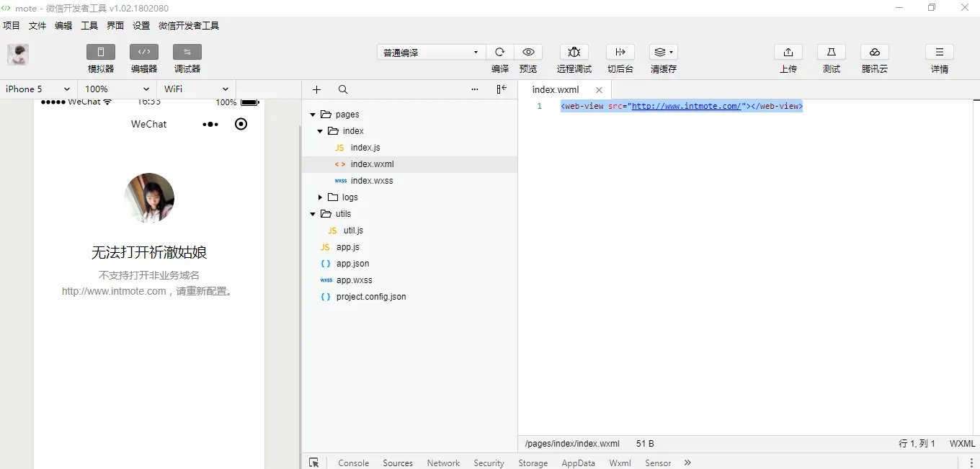Click the http://www.intmote.com/ link in code
Screen dimensions: 980x469
687,106
